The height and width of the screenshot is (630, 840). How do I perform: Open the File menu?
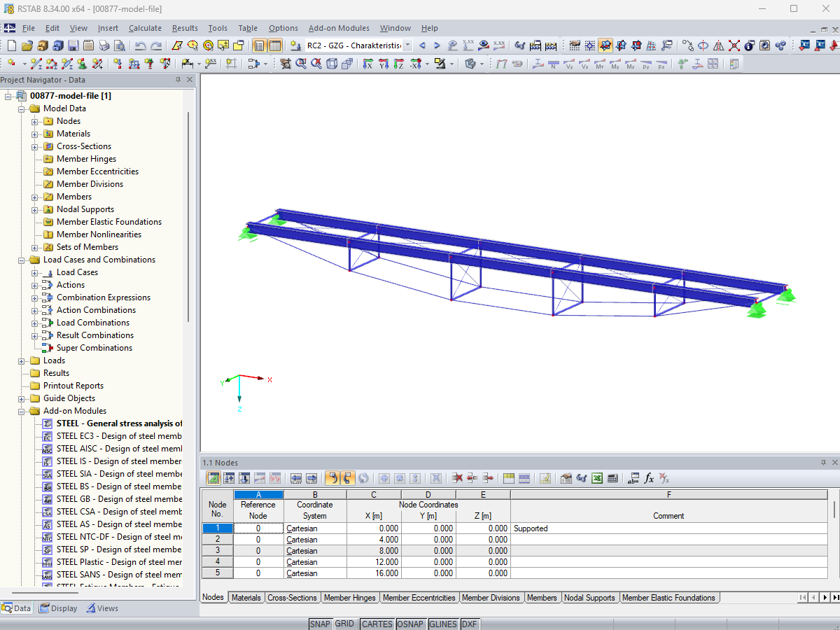(28, 28)
